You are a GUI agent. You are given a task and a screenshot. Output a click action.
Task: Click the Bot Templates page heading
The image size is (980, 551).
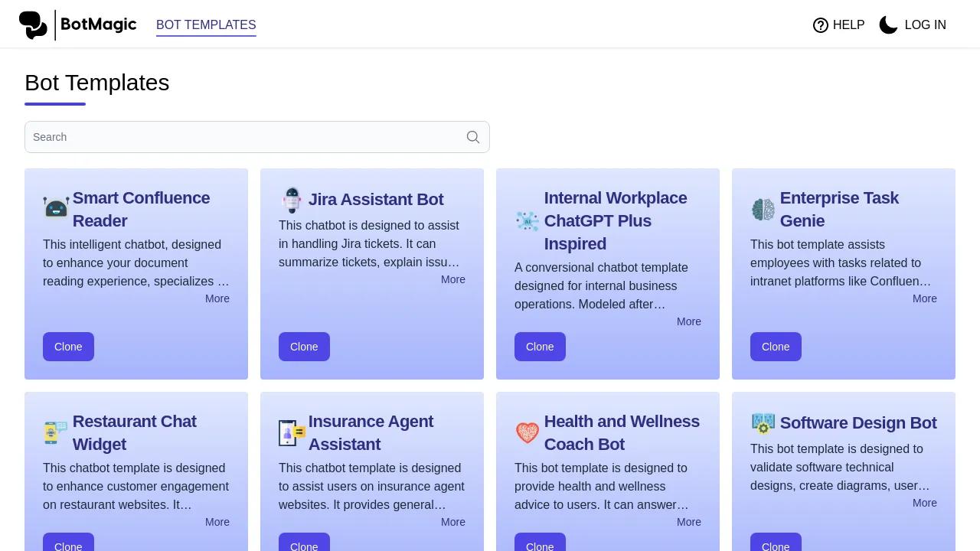pyautogui.click(x=97, y=83)
